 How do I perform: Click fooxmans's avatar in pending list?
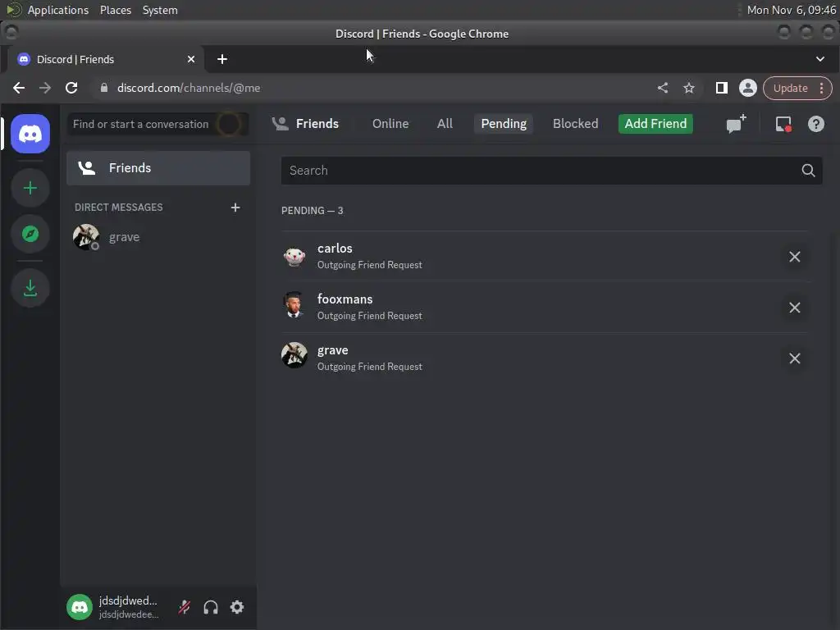click(294, 304)
